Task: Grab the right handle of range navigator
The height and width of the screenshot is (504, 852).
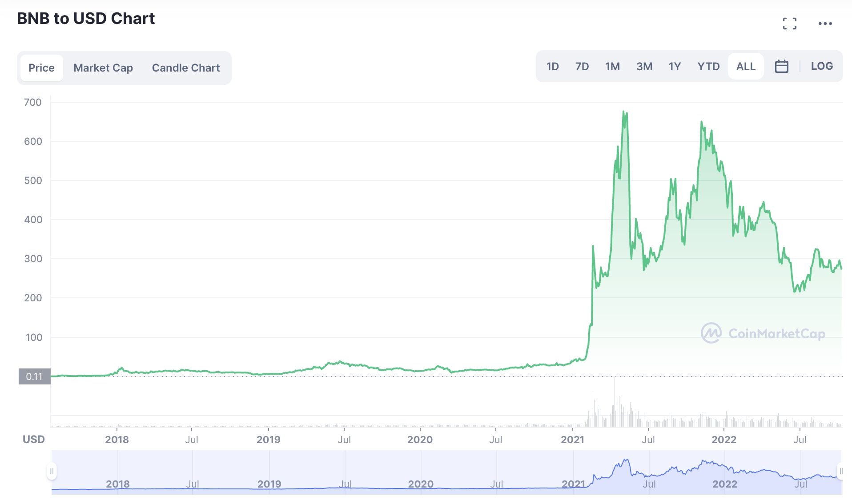Action: click(x=840, y=472)
